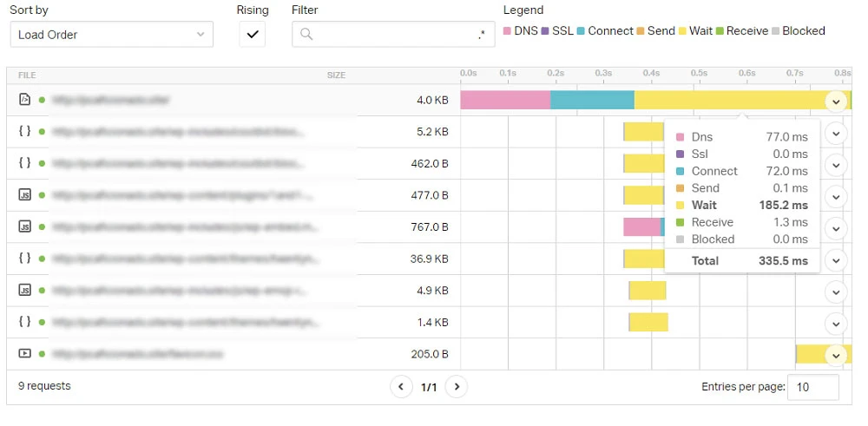Click the curly braces icon for 36.9 KB request
Image resolution: width=868 pixels, height=426 pixels.
[24, 259]
